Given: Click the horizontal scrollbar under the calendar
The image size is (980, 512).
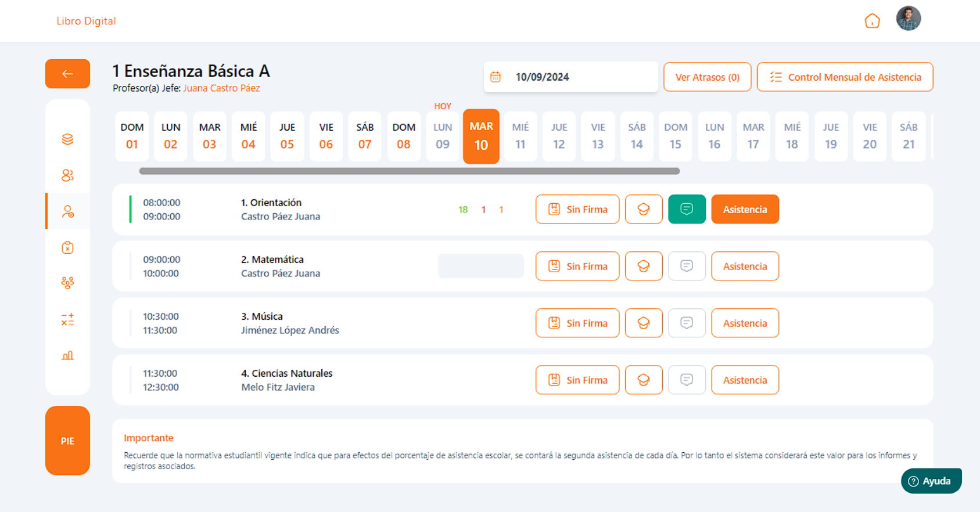Looking at the screenshot, I should [x=409, y=171].
